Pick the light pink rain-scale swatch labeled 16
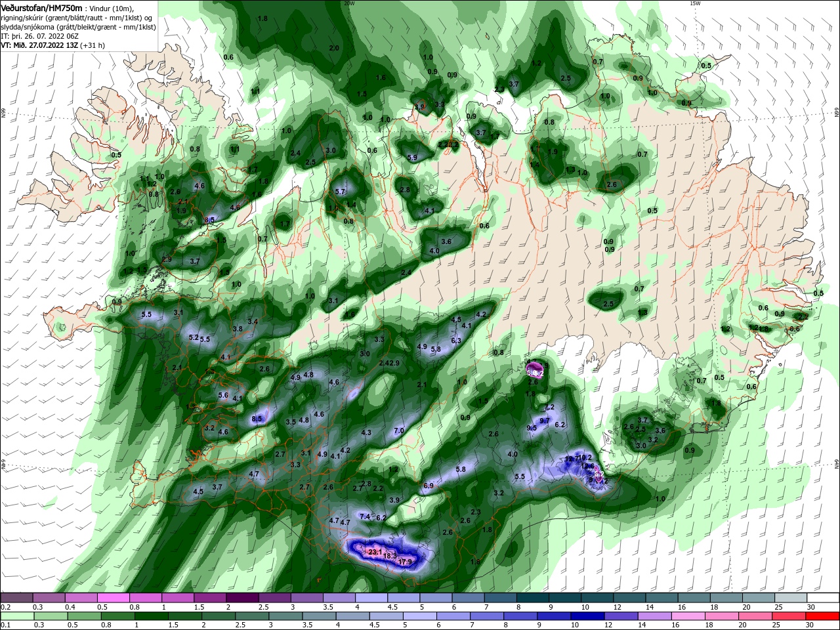 pyautogui.click(x=686, y=616)
